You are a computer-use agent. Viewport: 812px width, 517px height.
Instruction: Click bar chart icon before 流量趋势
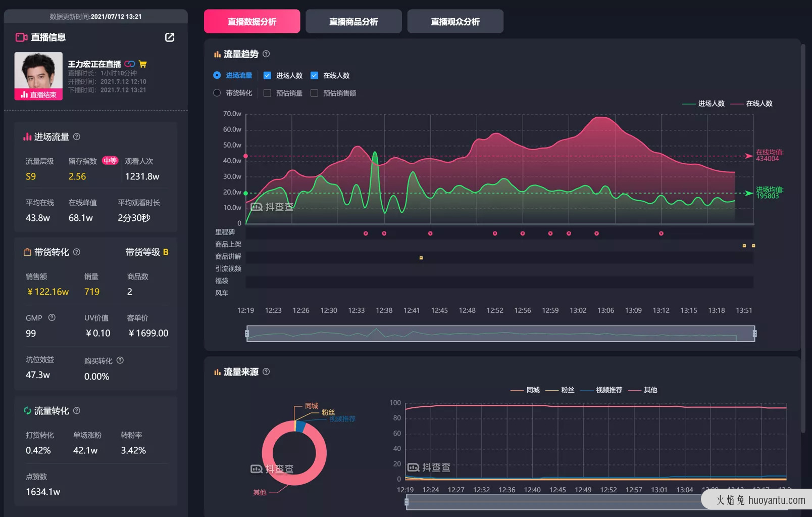tap(218, 54)
